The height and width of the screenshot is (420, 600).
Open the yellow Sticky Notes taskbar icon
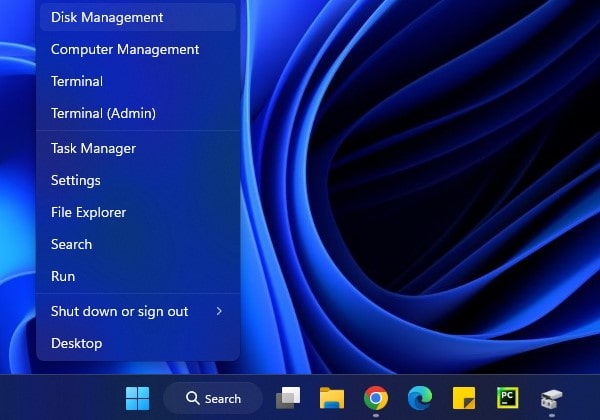(463, 398)
